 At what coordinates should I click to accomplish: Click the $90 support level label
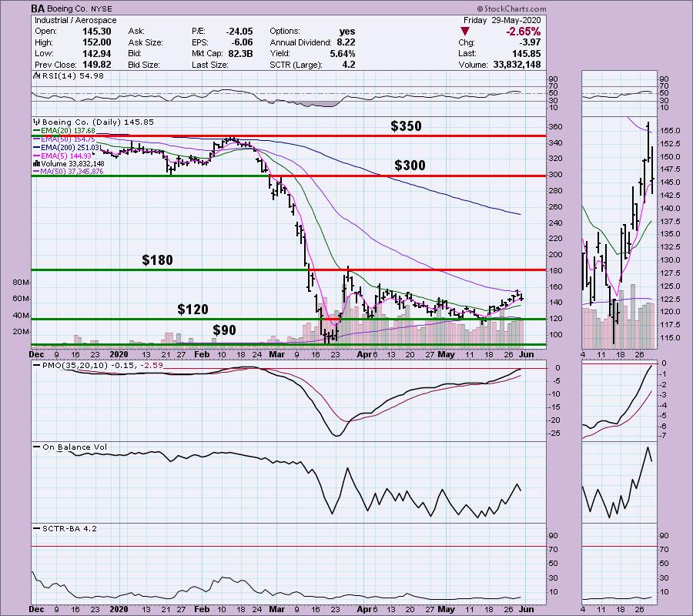(x=225, y=330)
